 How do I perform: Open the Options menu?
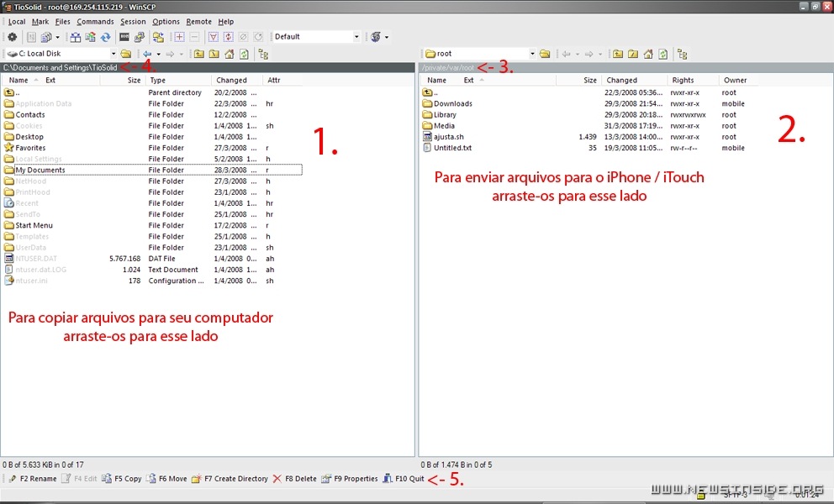pyautogui.click(x=166, y=22)
